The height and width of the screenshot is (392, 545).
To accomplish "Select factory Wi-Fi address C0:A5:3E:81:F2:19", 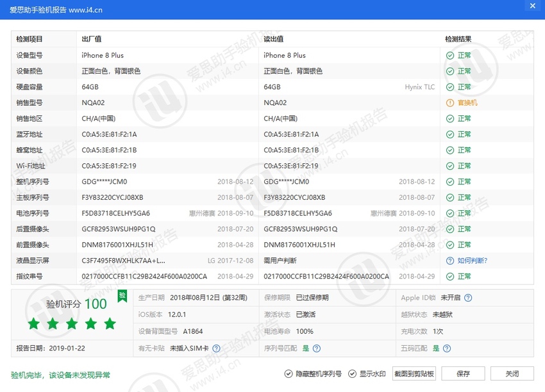I will (109, 166).
